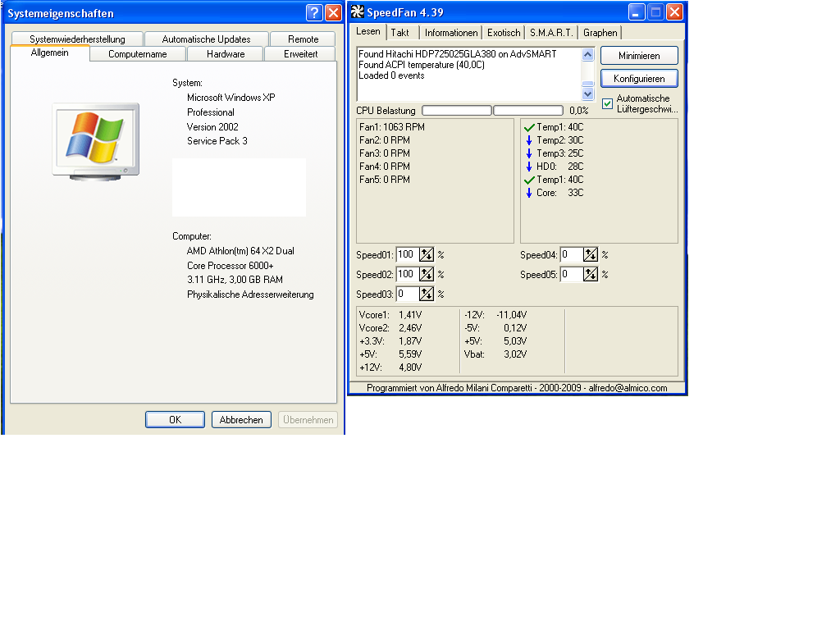Click the log scrollbar up arrow in SpeedFan
This screenshot has height=630, width=840.
click(x=587, y=55)
